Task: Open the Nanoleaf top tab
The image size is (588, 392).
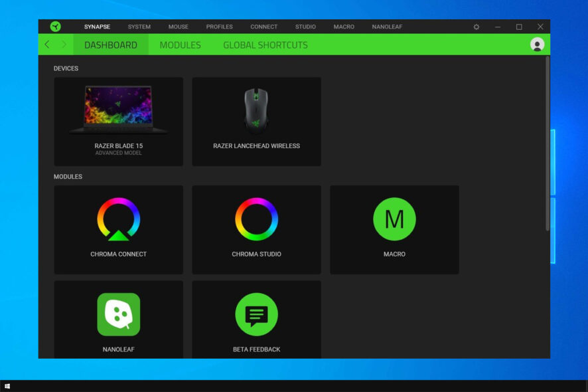Action: pos(387,27)
